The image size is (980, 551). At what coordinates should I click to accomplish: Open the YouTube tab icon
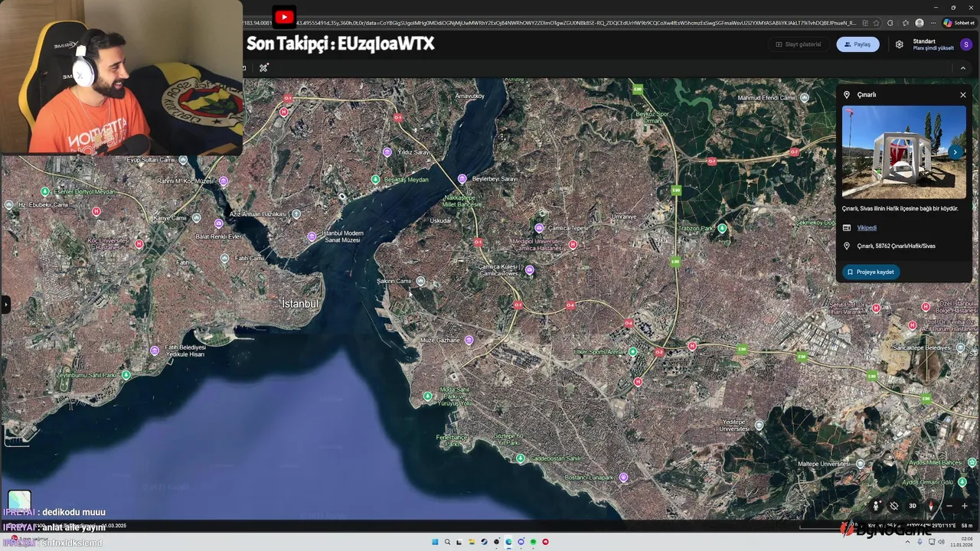[x=284, y=17]
